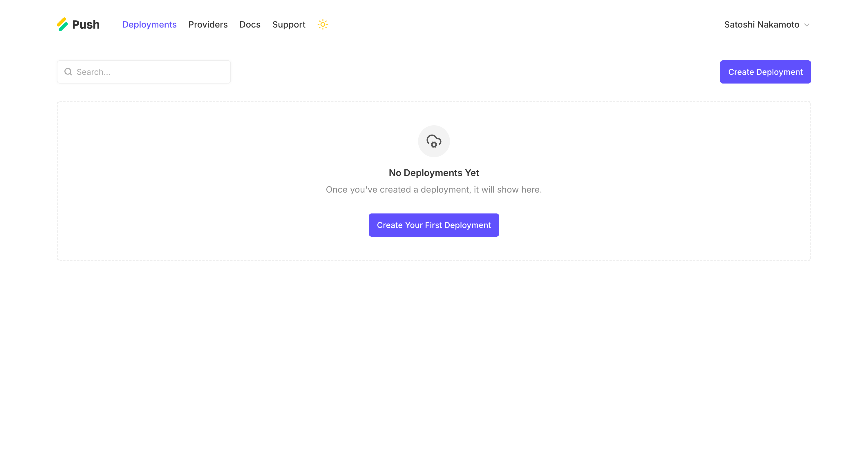Click Create Your First Deployment
Image resolution: width=868 pixels, height=471 pixels.
[x=434, y=225]
